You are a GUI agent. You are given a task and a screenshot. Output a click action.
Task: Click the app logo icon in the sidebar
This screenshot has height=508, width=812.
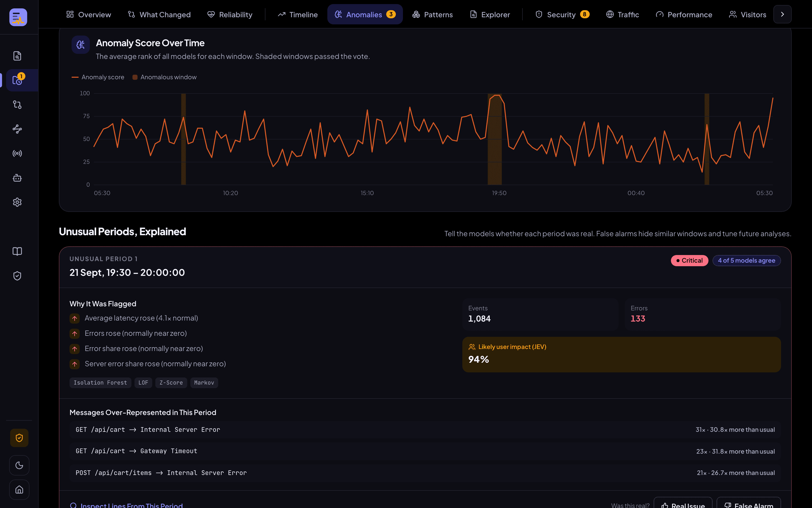click(18, 17)
